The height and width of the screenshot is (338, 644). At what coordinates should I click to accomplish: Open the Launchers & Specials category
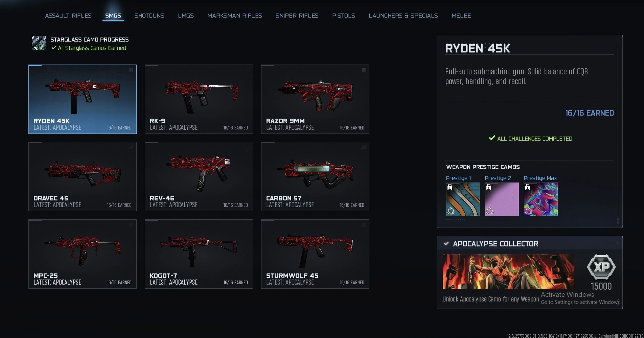point(403,16)
